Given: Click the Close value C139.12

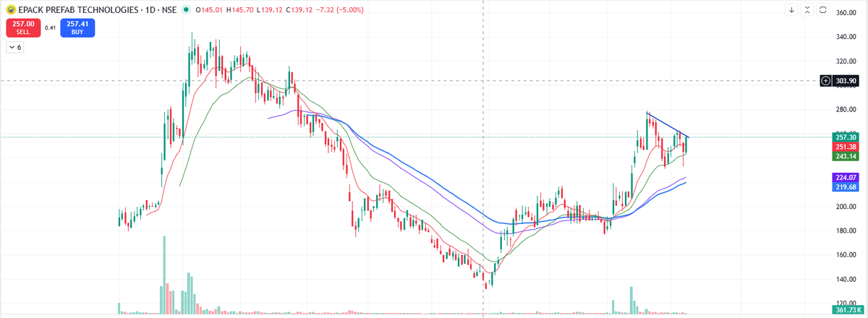Looking at the screenshot, I should [x=298, y=10].
